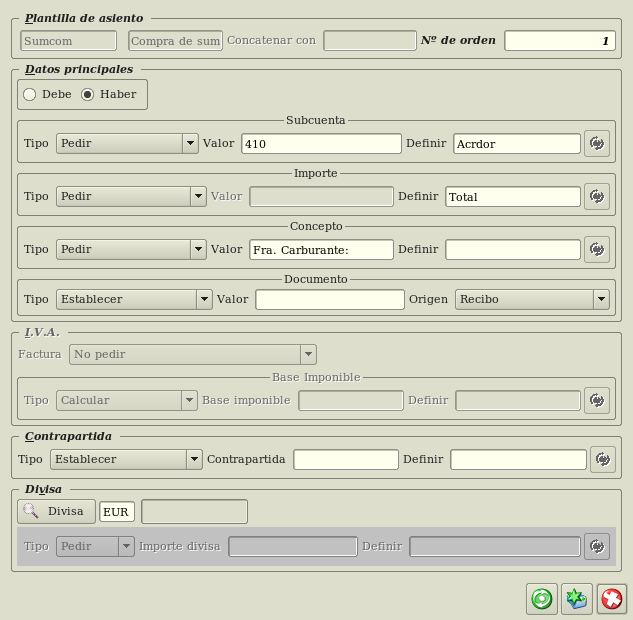Select the Haber radio button
The width and height of the screenshot is (633, 620).
click(x=88, y=94)
